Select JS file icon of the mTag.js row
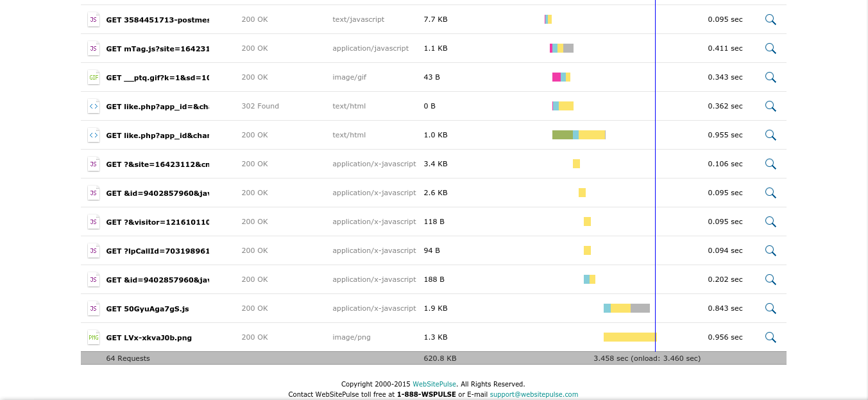 94,48
